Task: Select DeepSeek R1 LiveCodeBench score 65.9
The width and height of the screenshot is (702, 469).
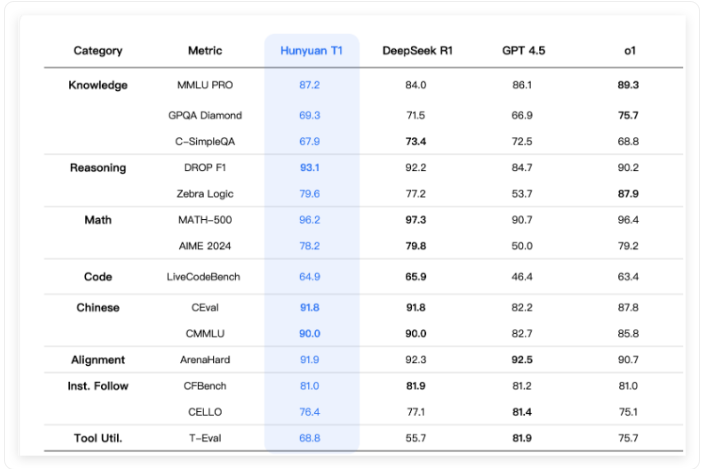Action: click(415, 277)
